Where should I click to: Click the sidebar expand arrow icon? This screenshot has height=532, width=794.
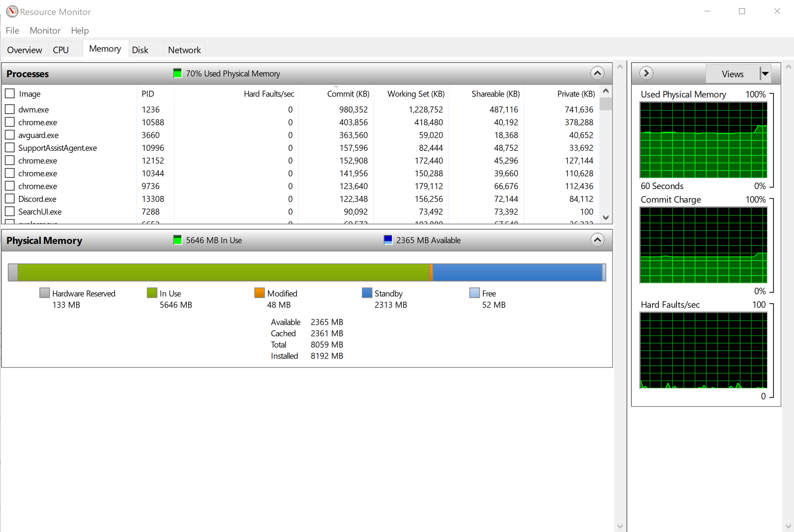tap(646, 74)
